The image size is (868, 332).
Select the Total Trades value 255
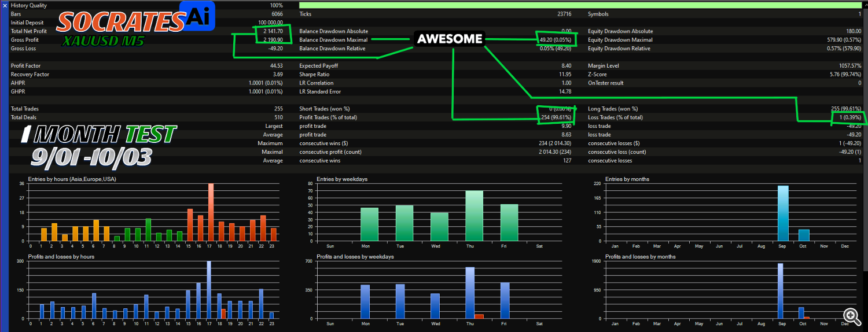coord(278,109)
